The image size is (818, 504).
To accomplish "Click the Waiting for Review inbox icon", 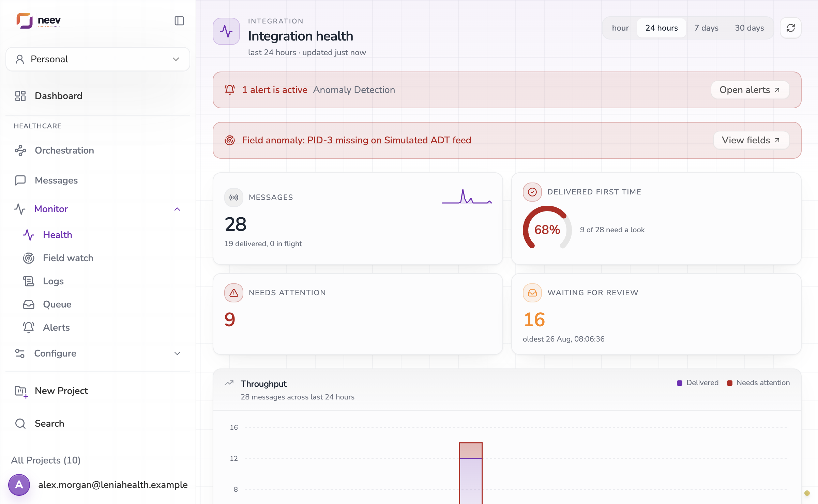I will [532, 293].
